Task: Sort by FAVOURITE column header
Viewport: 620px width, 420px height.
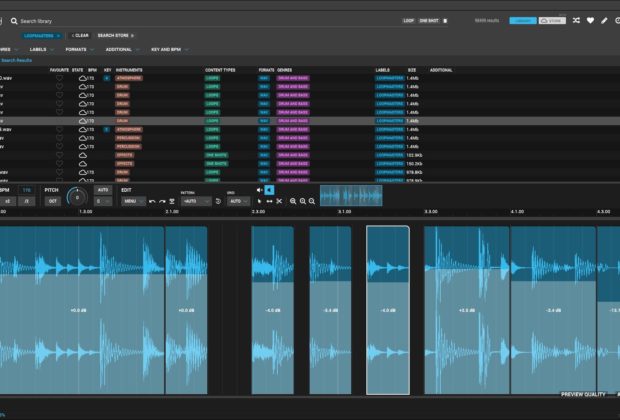Action: [x=59, y=70]
